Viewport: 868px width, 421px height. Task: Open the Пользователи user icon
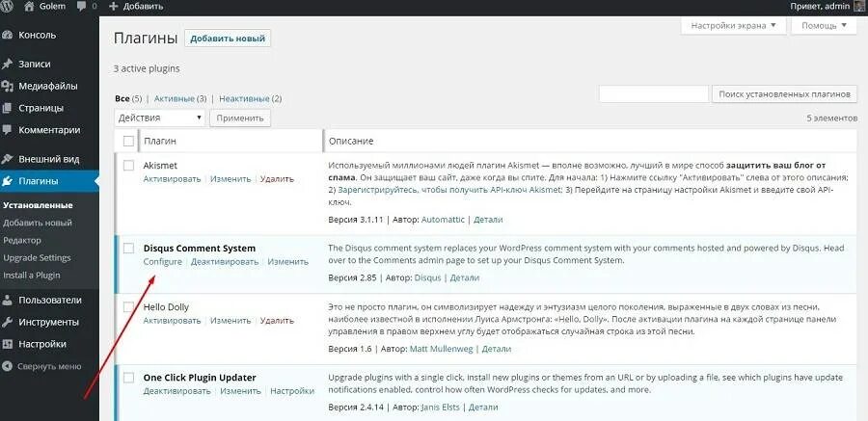(7, 300)
